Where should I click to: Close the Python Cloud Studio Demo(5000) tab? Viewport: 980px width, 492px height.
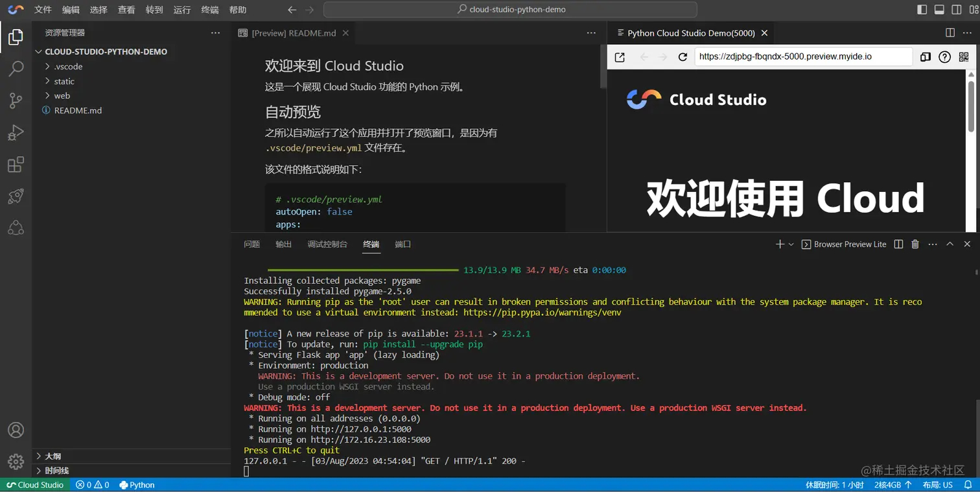click(x=764, y=33)
